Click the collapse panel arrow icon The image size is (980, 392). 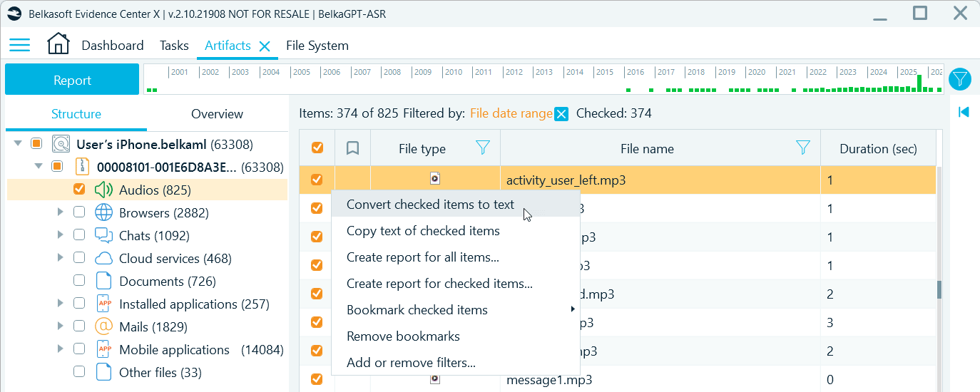(x=964, y=112)
